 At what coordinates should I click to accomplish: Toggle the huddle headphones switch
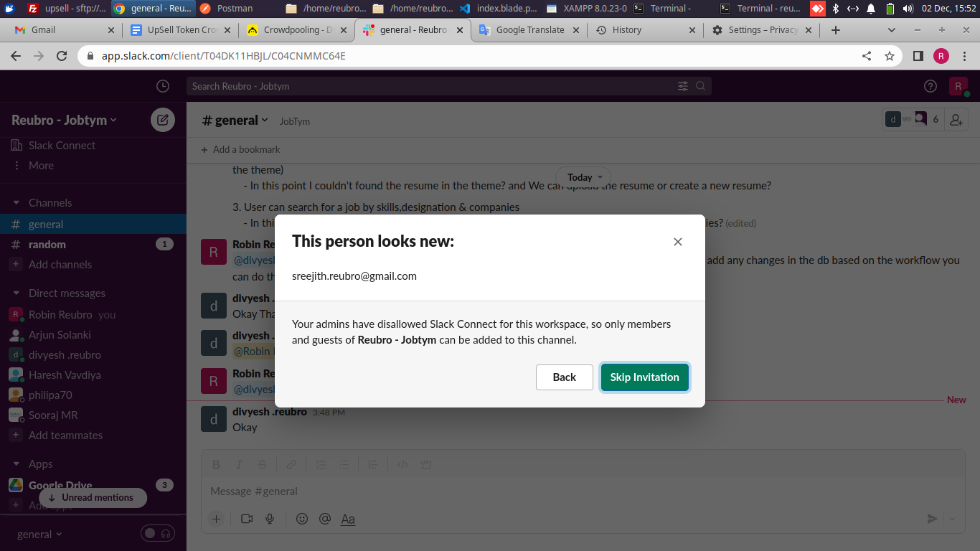click(x=159, y=533)
